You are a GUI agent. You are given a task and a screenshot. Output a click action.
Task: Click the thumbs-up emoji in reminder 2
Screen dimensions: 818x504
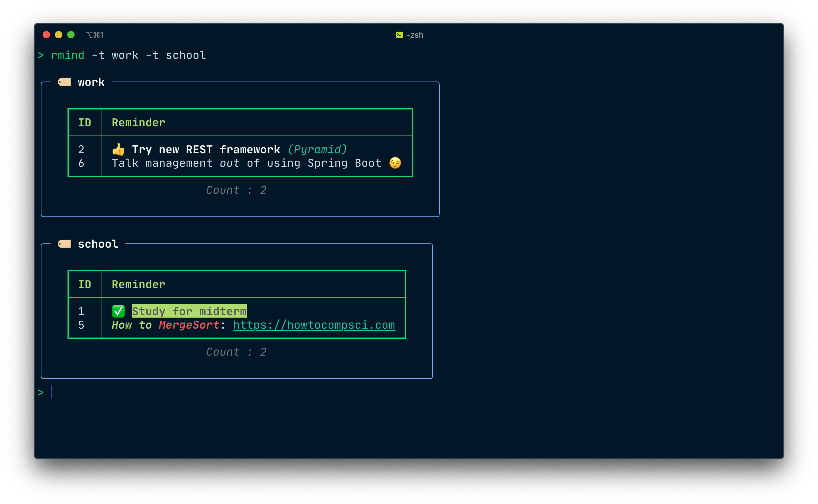[118, 149]
